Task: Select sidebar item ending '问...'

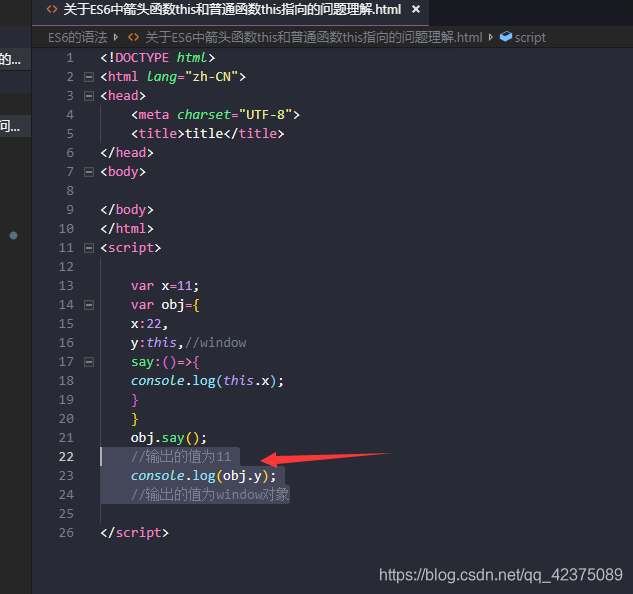Action: (15, 126)
